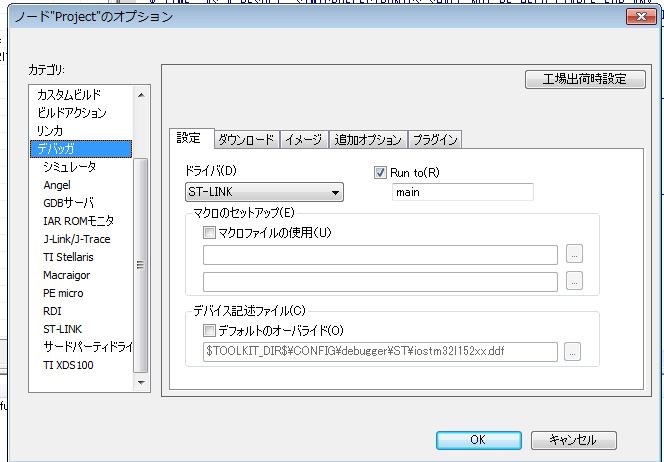This screenshot has width=664, height=462.
Task: Browse for second macro file
Action: [574, 281]
